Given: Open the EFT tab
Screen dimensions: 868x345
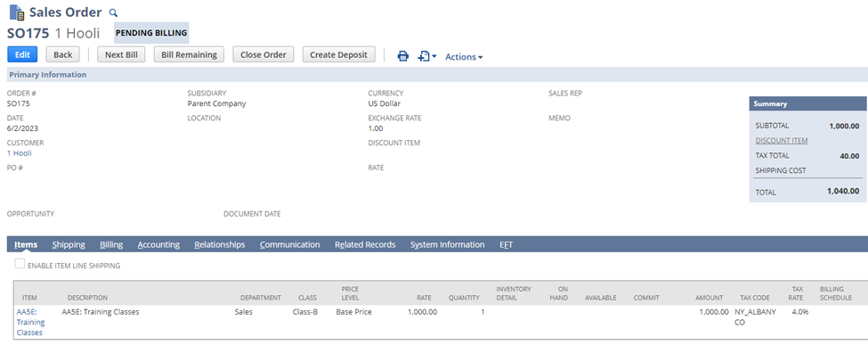Looking at the screenshot, I should 506,244.
